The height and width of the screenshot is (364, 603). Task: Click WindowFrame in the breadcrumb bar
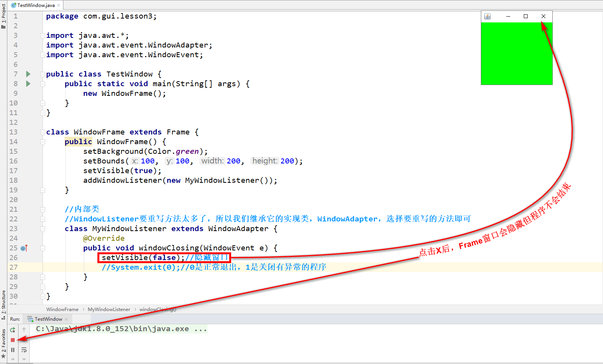62,310
